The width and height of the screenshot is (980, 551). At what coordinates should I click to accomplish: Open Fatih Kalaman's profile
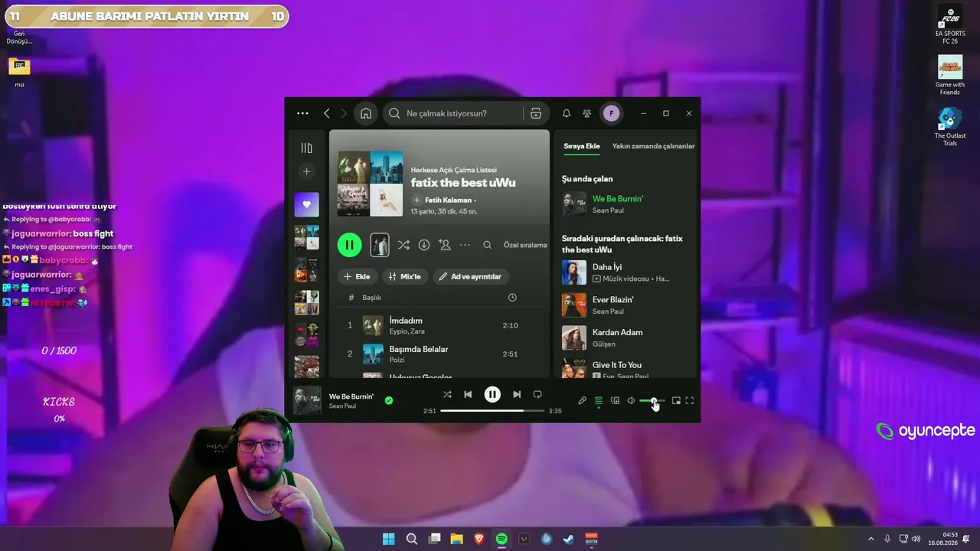click(449, 200)
